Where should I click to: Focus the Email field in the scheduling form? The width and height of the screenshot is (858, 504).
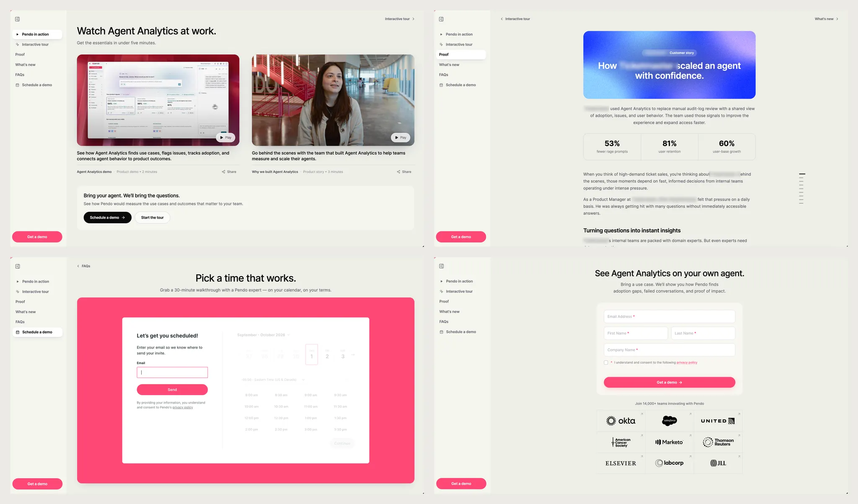172,373
